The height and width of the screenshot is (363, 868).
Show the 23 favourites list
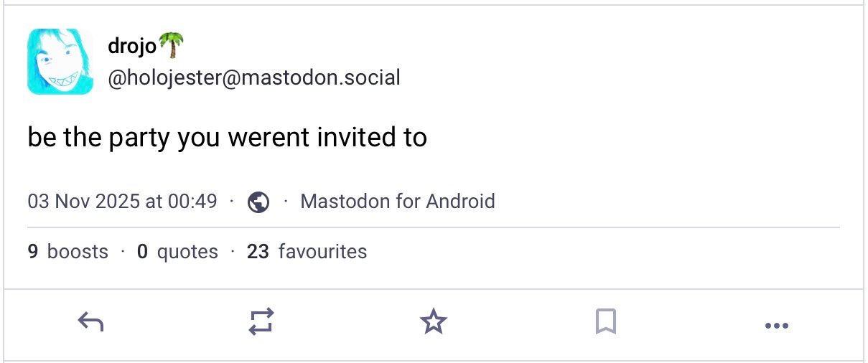[307, 252]
